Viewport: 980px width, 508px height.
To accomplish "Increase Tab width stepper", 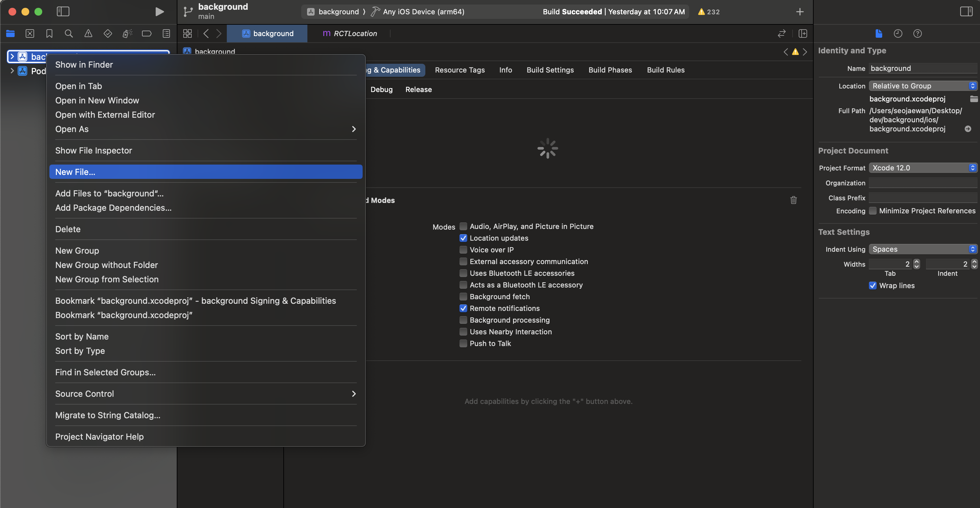I will pyautogui.click(x=916, y=261).
